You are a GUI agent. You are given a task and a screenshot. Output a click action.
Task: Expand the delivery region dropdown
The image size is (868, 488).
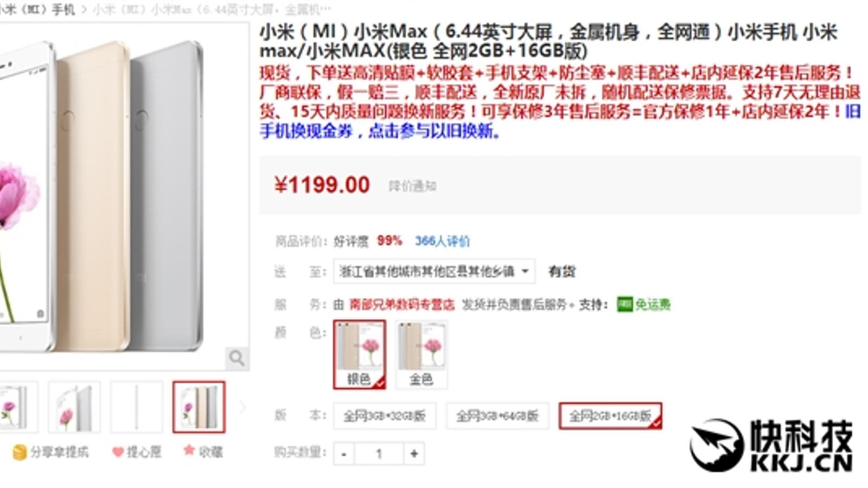click(434, 271)
